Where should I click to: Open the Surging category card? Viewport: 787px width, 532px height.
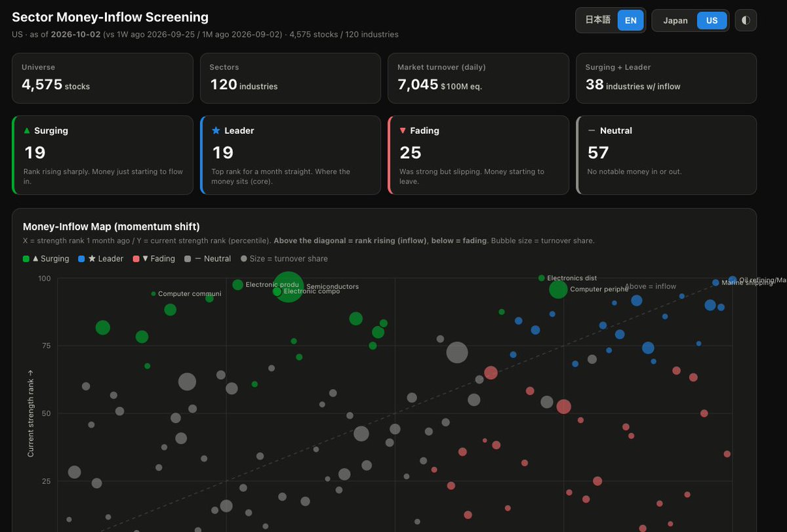(102, 155)
